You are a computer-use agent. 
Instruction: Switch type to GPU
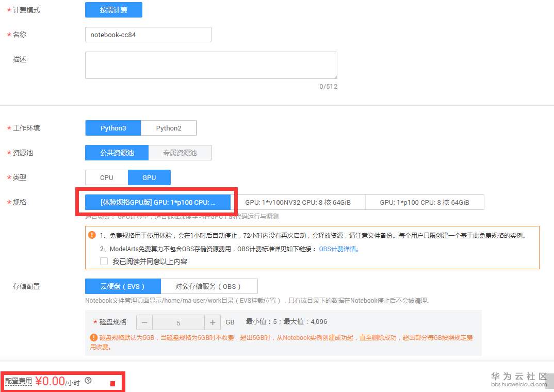pyautogui.click(x=149, y=177)
